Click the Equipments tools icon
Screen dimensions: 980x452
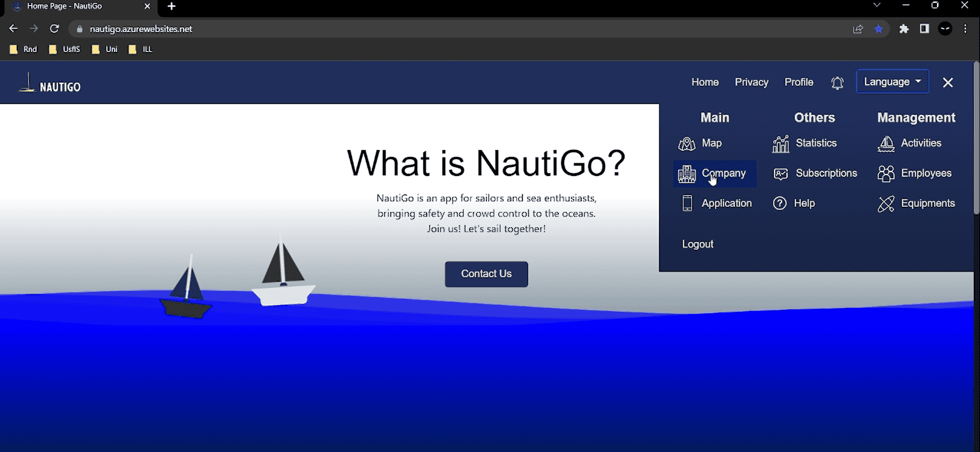(x=886, y=204)
